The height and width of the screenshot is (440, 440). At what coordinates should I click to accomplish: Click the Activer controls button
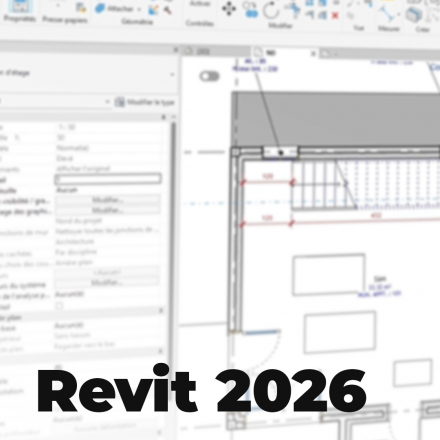click(200, 4)
